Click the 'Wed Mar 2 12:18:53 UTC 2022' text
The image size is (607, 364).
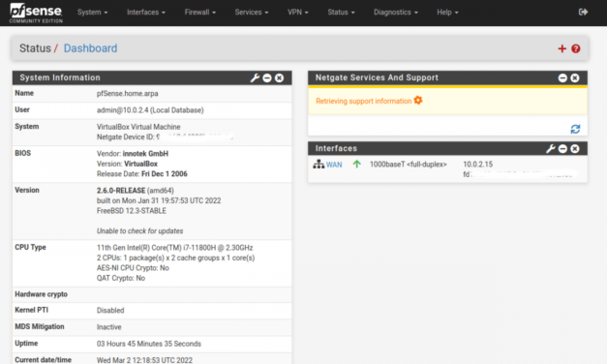tap(144, 360)
